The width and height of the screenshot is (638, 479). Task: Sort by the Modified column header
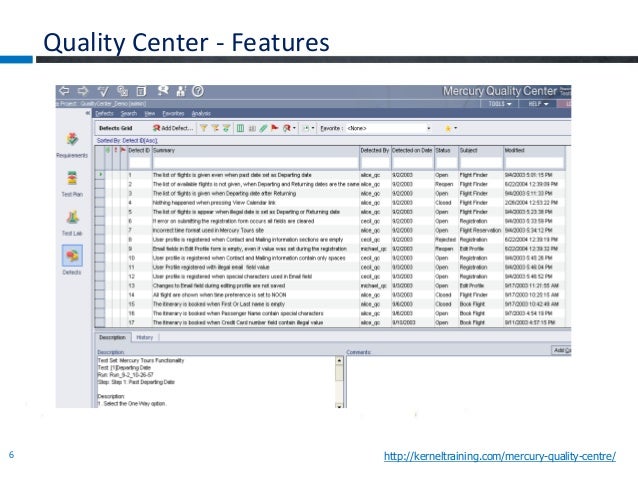tap(534, 150)
